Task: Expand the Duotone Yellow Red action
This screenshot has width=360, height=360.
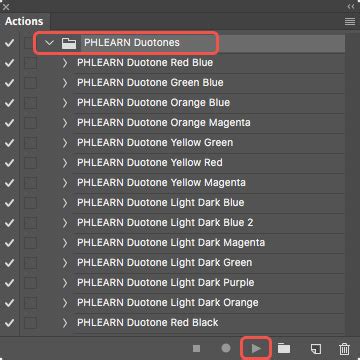Action: tap(65, 163)
